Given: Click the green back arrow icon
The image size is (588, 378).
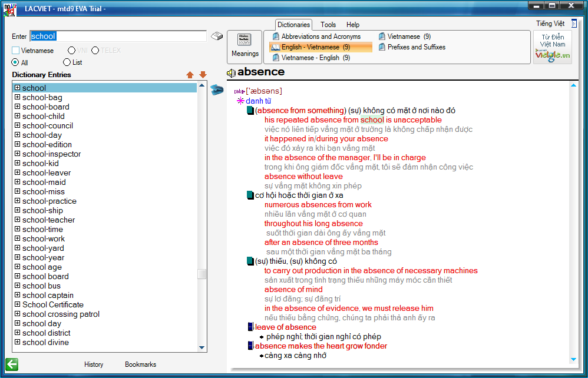Looking at the screenshot, I should pyautogui.click(x=11, y=364).
